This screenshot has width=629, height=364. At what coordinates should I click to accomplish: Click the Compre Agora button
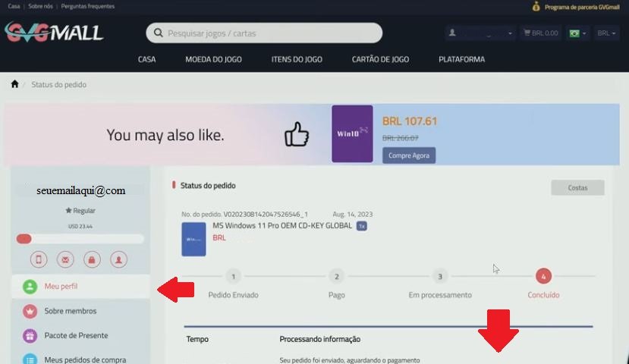click(409, 155)
